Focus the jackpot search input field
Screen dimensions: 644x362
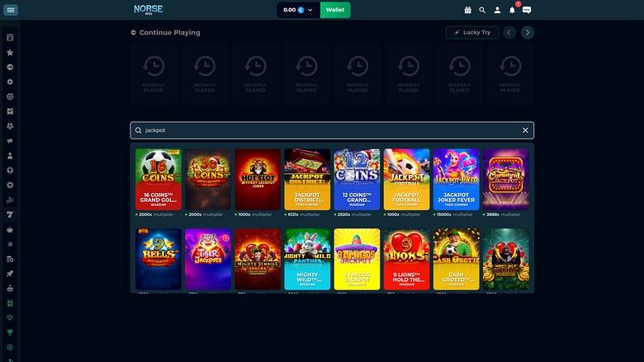(332, 130)
